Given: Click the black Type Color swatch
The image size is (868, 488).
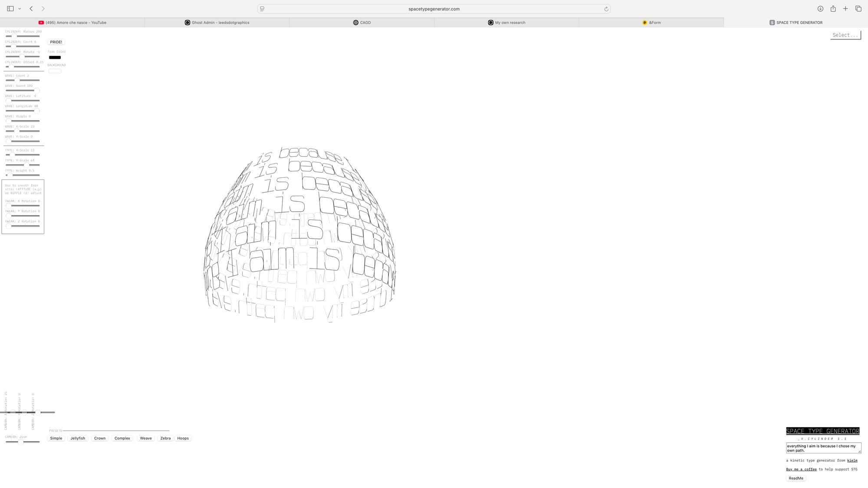Looking at the screenshot, I should [x=55, y=57].
